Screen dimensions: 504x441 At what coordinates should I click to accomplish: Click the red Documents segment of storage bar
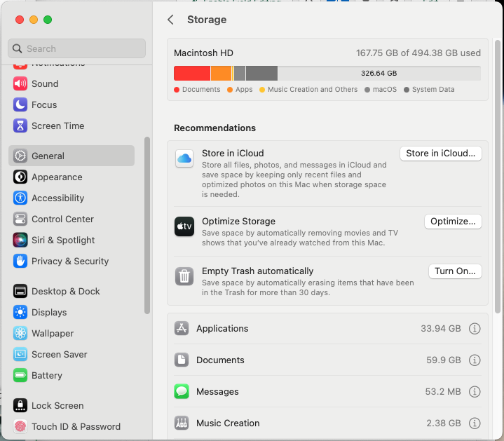[x=192, y=74]
